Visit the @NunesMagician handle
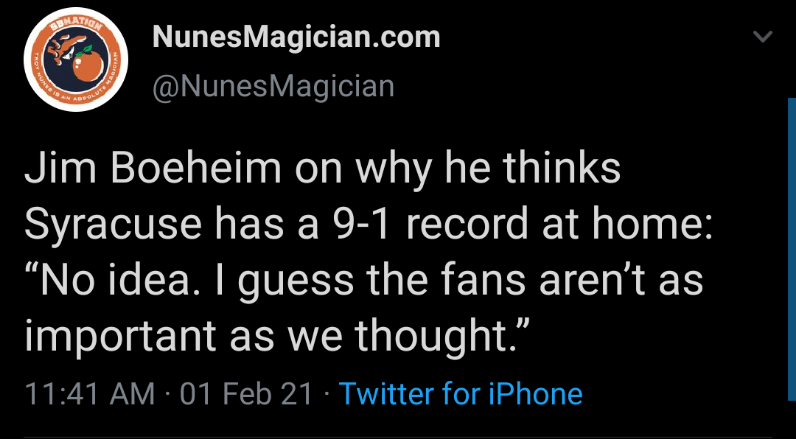 click(273, 87)
